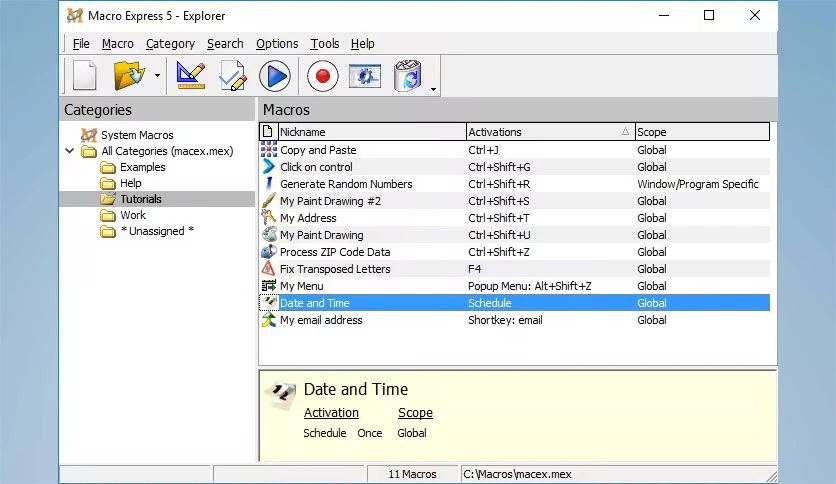This screenshot has width=836, height=484.
Task: Open the dropdown arrow beside Open folder icon
Action: click(157, 76)
